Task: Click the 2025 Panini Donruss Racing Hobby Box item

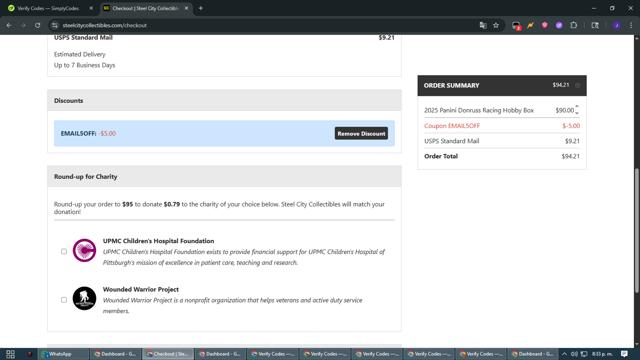Action: [x=479, y=110]
